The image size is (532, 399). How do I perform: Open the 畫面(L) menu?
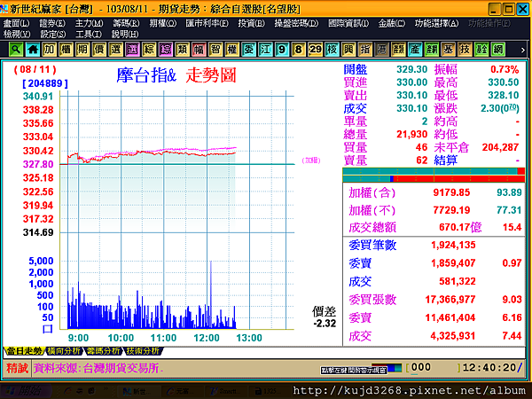click(x=16, y=23)
